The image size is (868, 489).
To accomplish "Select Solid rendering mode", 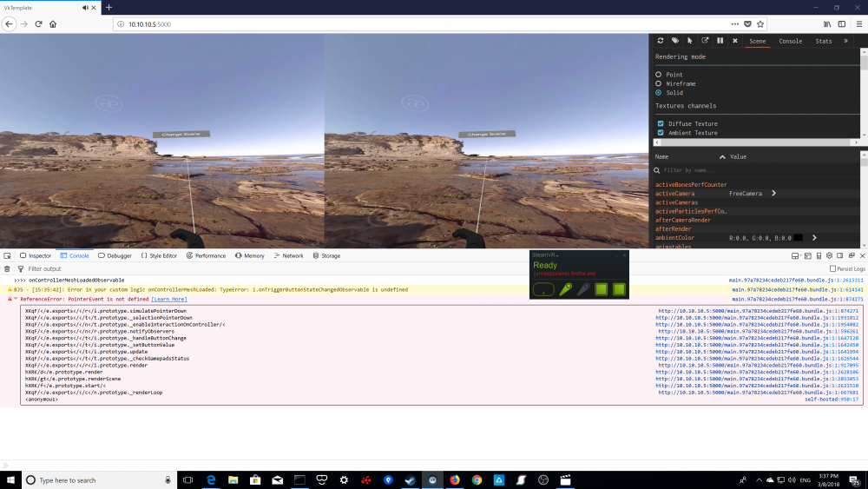I will click(658, 92).
